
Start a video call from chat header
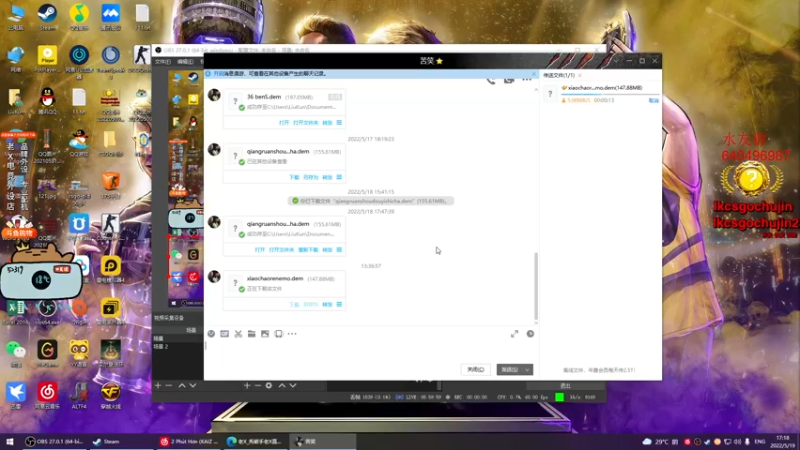509,81
